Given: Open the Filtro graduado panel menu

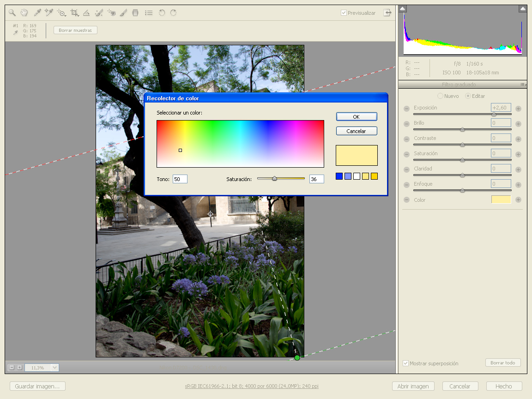Looking at the screenshot, I should pos(523,85).
